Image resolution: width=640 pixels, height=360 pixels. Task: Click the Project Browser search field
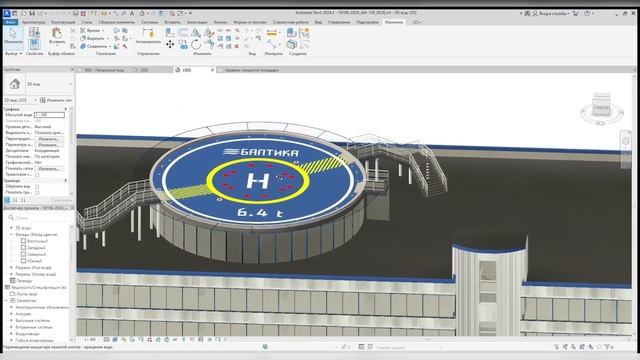[40, 218]
